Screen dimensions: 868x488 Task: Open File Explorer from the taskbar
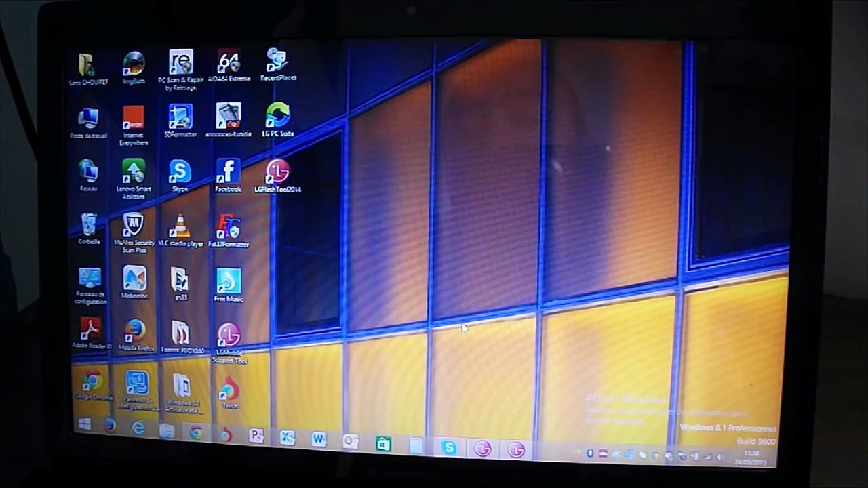(x=167, y=430)
